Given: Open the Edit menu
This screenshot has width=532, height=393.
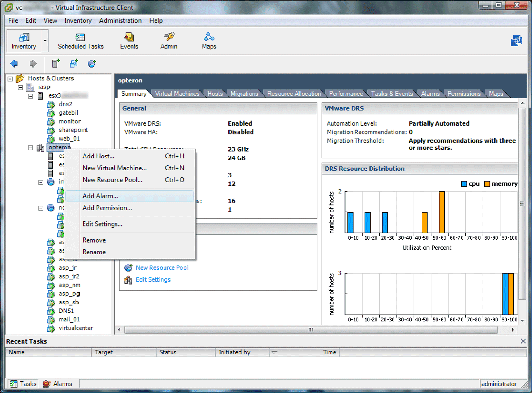Looking at the screenshot, I should pyautogui.click(x=31, y=20).
